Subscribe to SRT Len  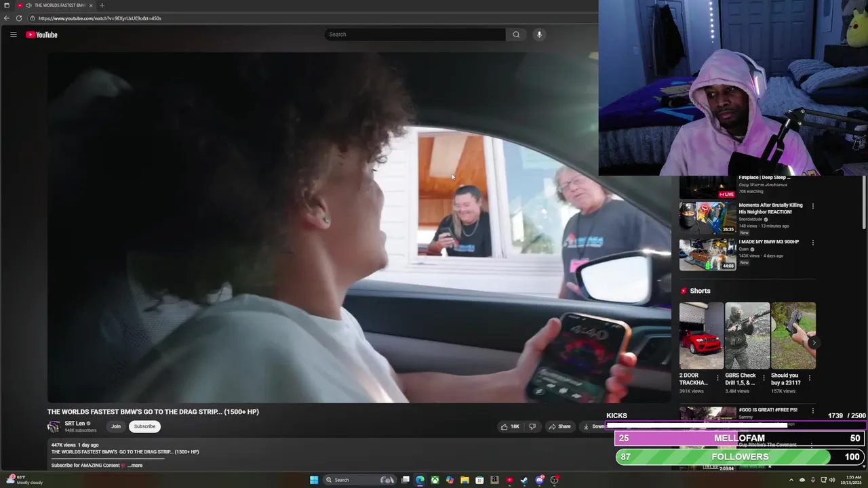coord(144,426)
